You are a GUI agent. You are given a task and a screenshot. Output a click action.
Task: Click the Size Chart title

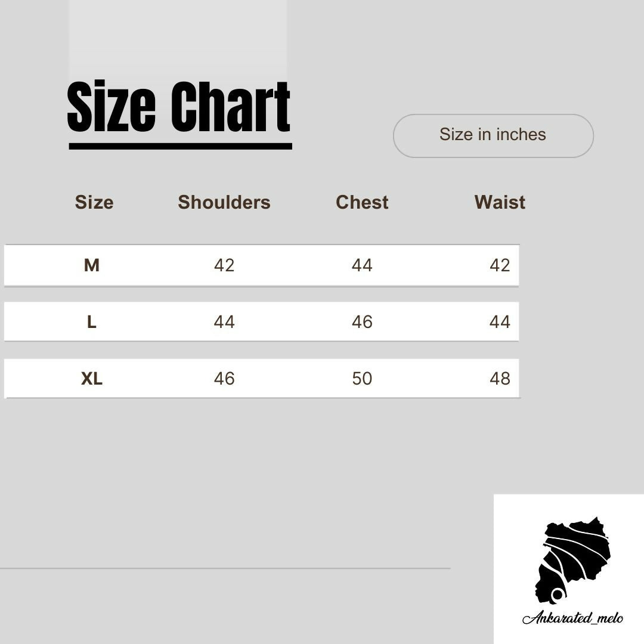179,108
